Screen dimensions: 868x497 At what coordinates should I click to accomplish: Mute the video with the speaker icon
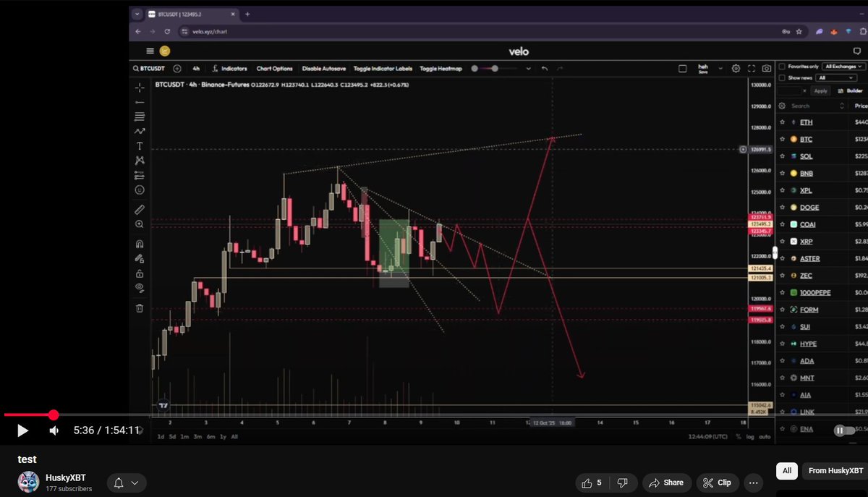[x=54, y=430]
